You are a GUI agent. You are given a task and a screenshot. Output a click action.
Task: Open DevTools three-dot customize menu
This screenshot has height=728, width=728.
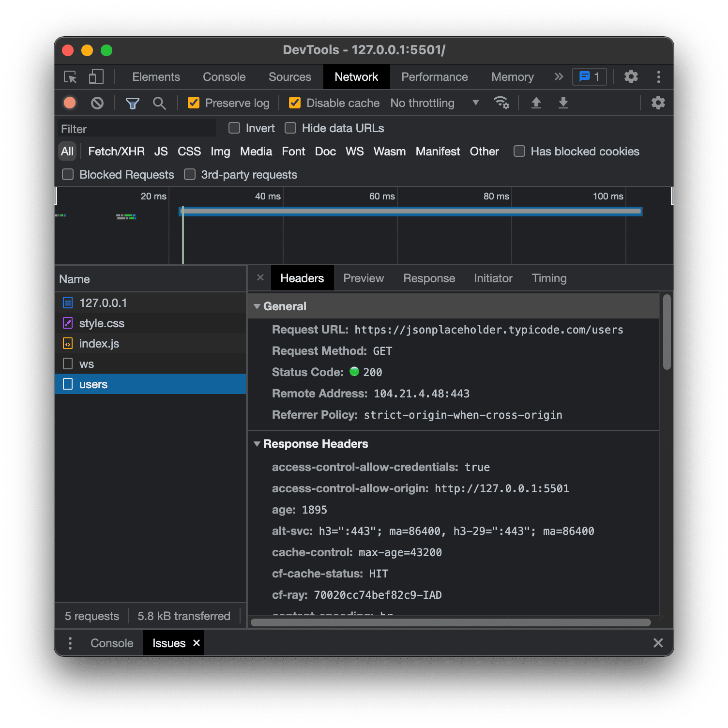pos(658,77)
